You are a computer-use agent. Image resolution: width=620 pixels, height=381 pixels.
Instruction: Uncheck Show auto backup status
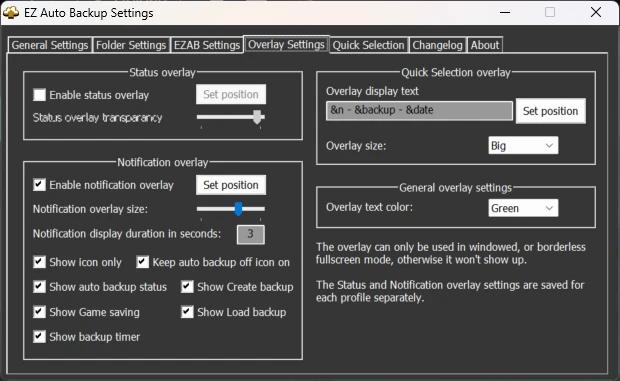tap(39, 287)
